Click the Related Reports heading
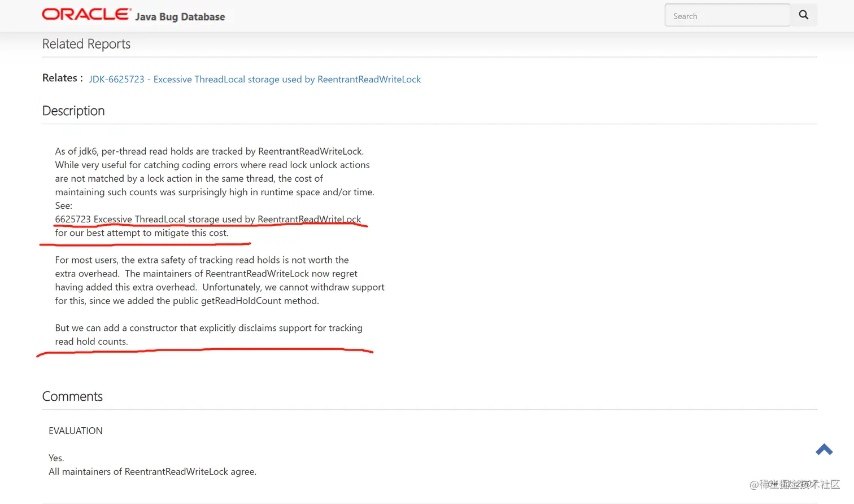854x504 pixels. point(86,44)
